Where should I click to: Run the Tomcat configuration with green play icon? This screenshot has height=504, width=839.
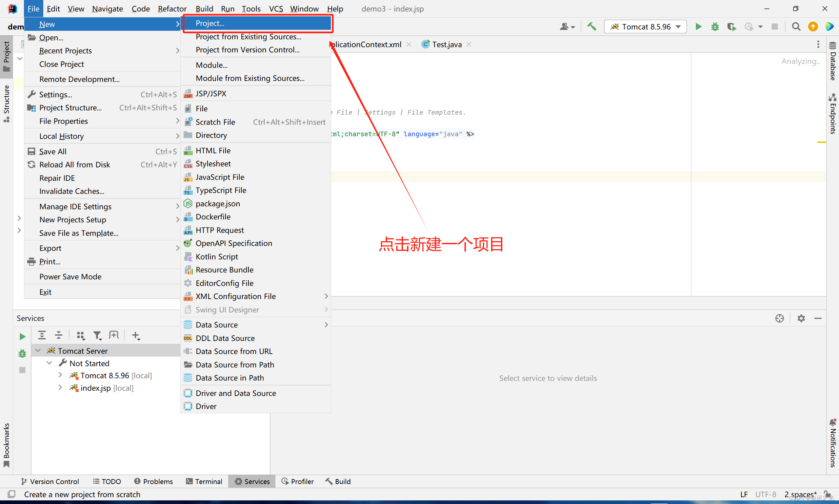click(x=698, y=27)
